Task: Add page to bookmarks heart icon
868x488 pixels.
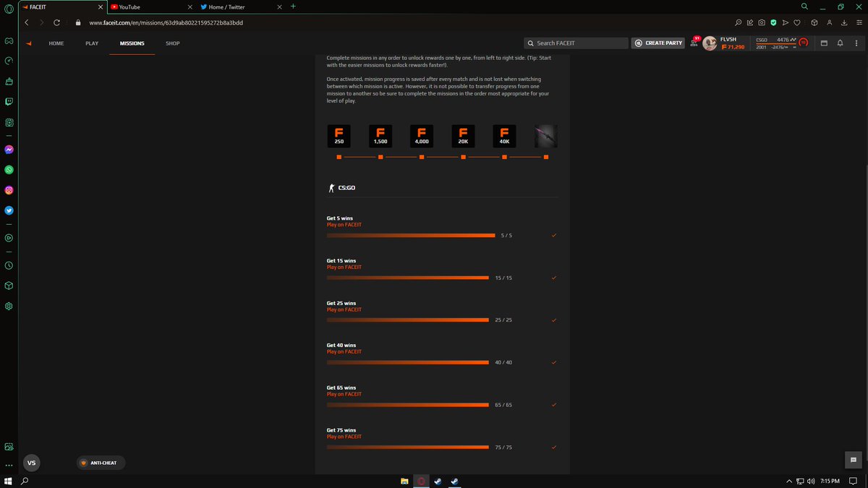Action: pyautogui.click(x=797, y=22)
